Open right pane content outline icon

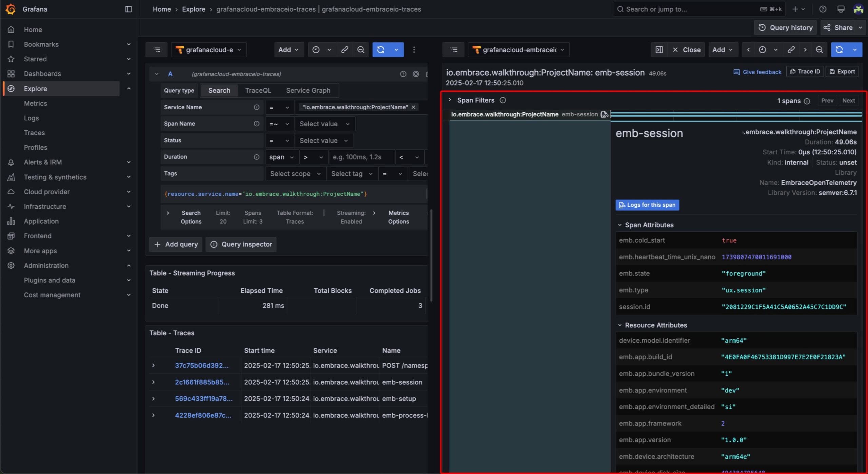tap(454, 50)
